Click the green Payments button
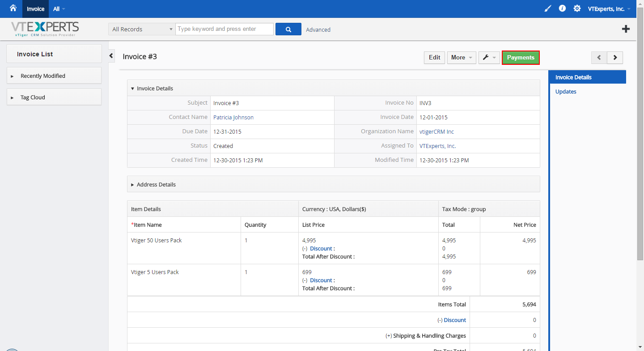The image size is (644, 351). [521, 57]
